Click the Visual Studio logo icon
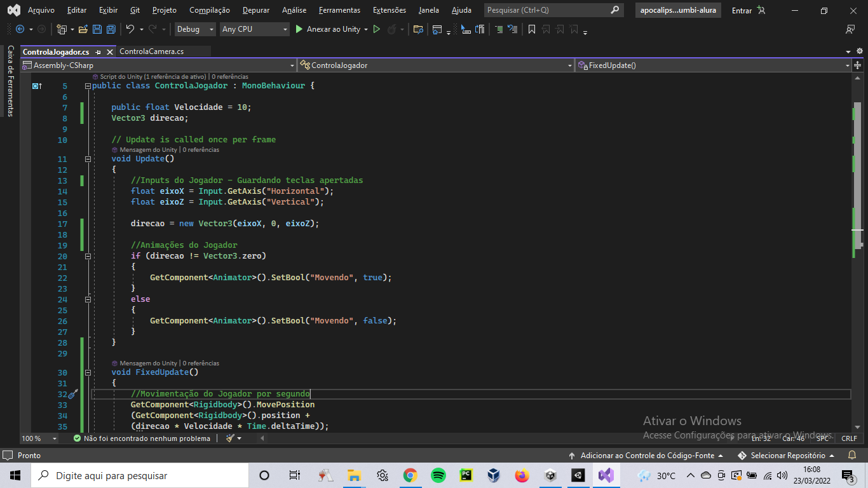Screen dimensions: 868x488 click(x=13, y=10)
